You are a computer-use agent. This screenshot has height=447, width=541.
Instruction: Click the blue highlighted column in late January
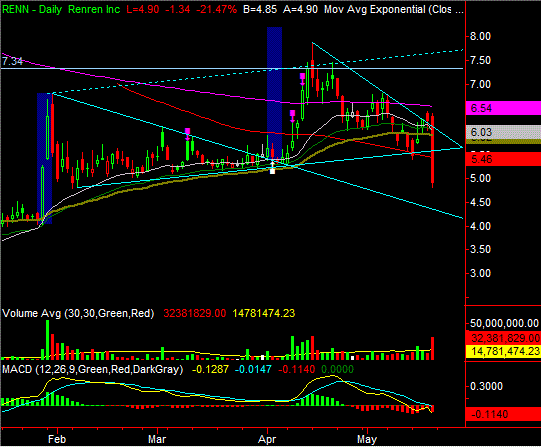[x=45, y=158]
